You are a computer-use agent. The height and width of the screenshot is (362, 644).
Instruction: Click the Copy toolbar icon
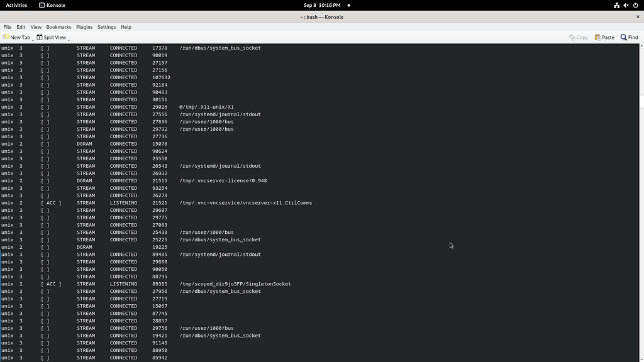click(577, 37)
